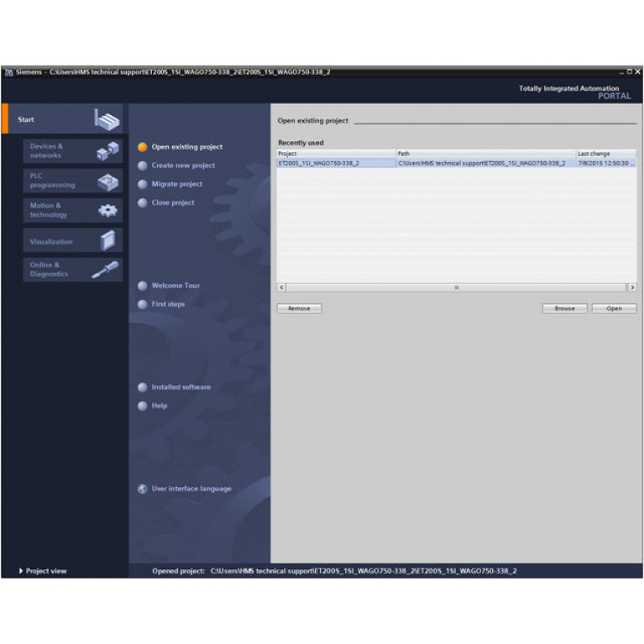644x644 pixels.
Task: Click the 7/8/2015 last change cell
Action: click(x=606, y=164)
